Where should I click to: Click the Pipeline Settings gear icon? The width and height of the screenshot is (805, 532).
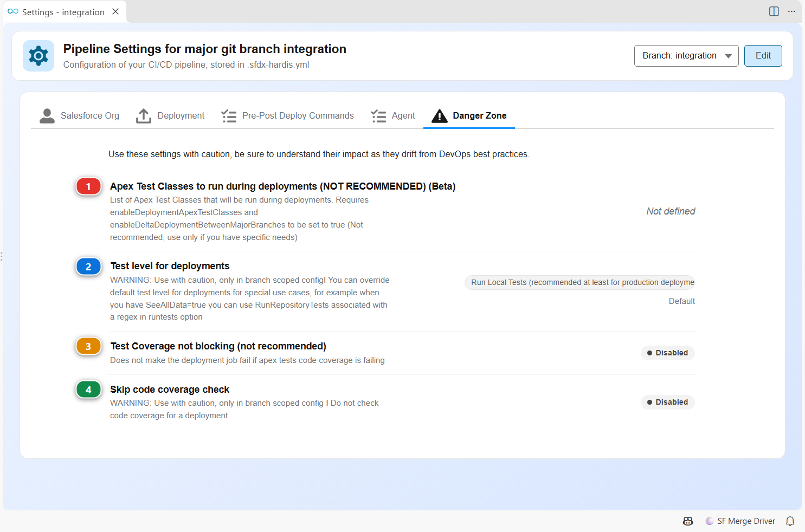point(38,56)
